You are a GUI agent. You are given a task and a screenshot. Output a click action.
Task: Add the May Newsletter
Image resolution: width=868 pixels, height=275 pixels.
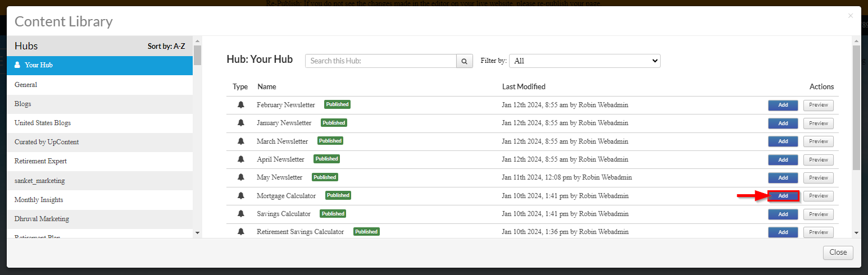coord(783,178)
